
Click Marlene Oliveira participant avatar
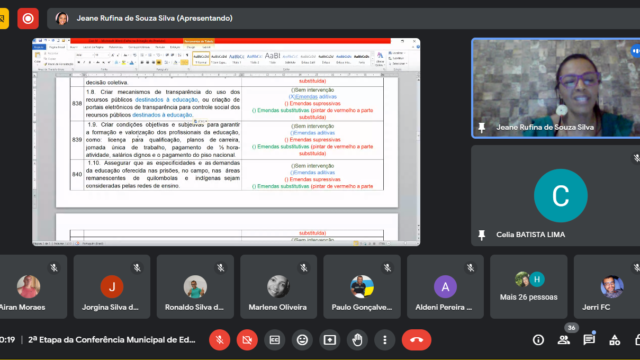pyautogui.click(x=278, y=287)
